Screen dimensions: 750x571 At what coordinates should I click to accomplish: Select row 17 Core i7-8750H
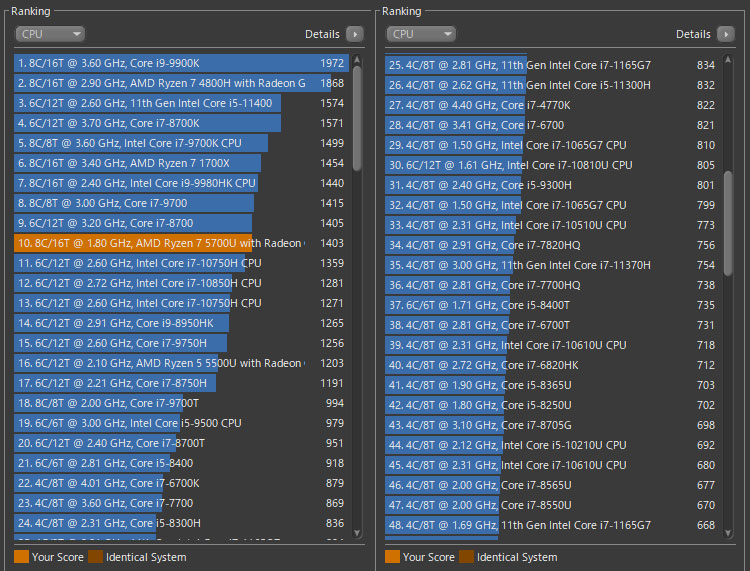[182, 383]
